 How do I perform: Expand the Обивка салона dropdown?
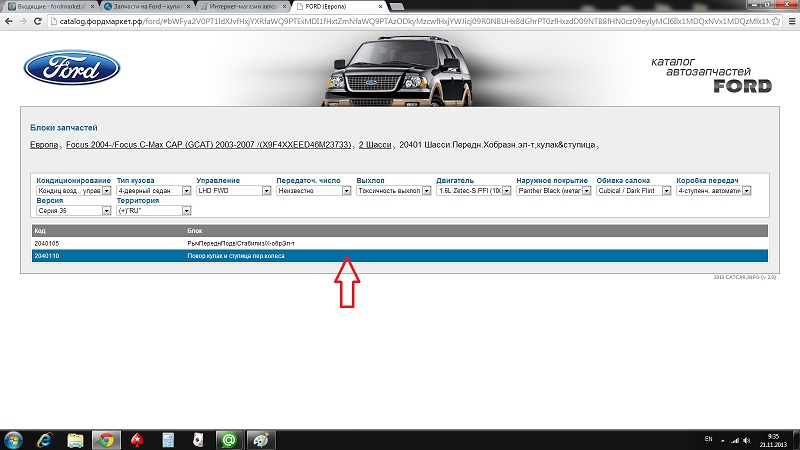(634, 191)
